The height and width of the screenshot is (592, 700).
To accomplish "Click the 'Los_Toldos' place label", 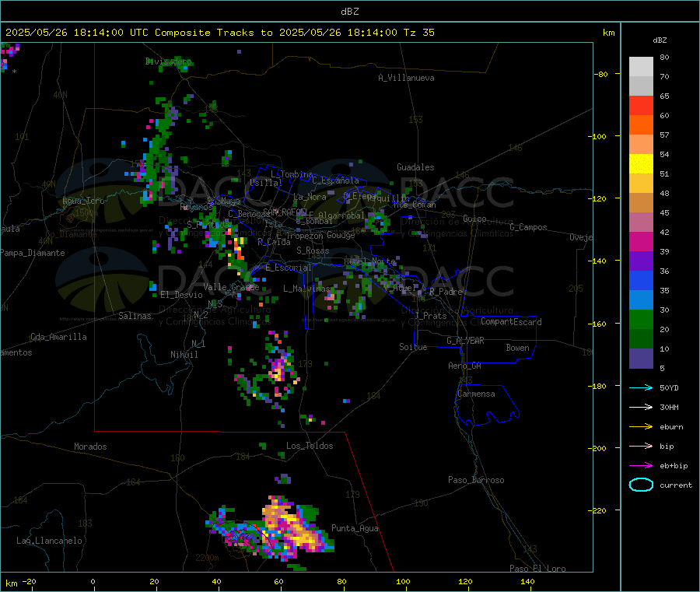I will [310, 446].
